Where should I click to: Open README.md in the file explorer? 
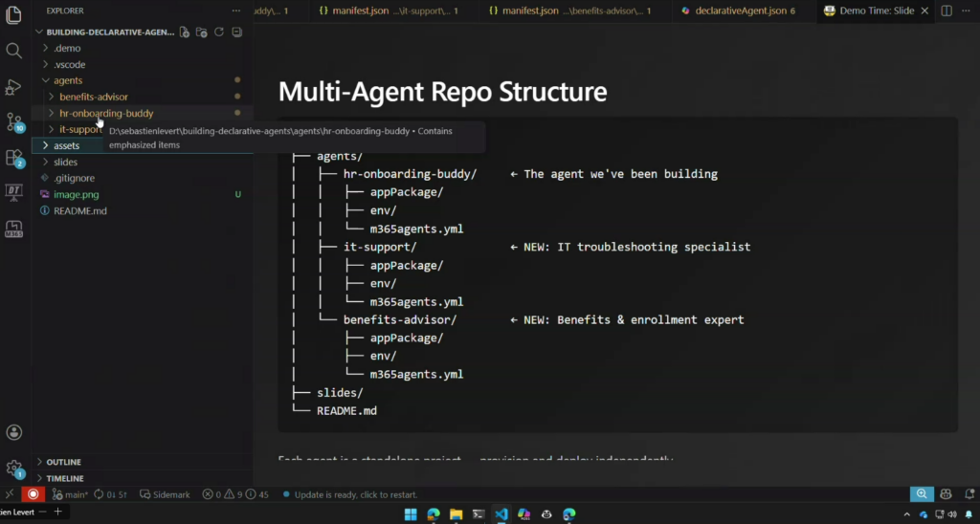(79, 210)
